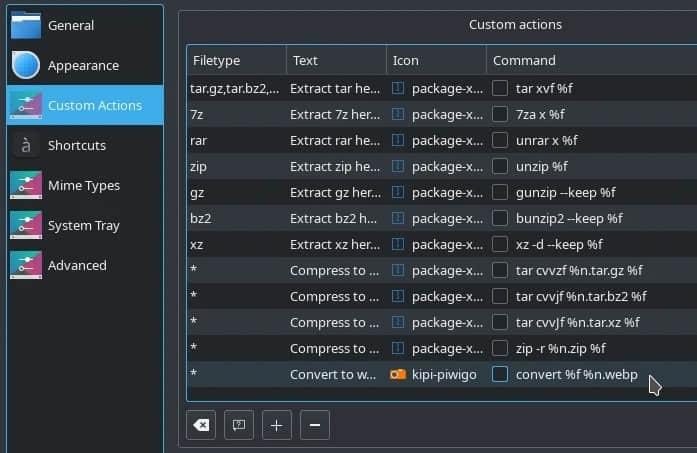
Task: Click the Shortcuts icon in sidebar
Action: coord(26,145)
